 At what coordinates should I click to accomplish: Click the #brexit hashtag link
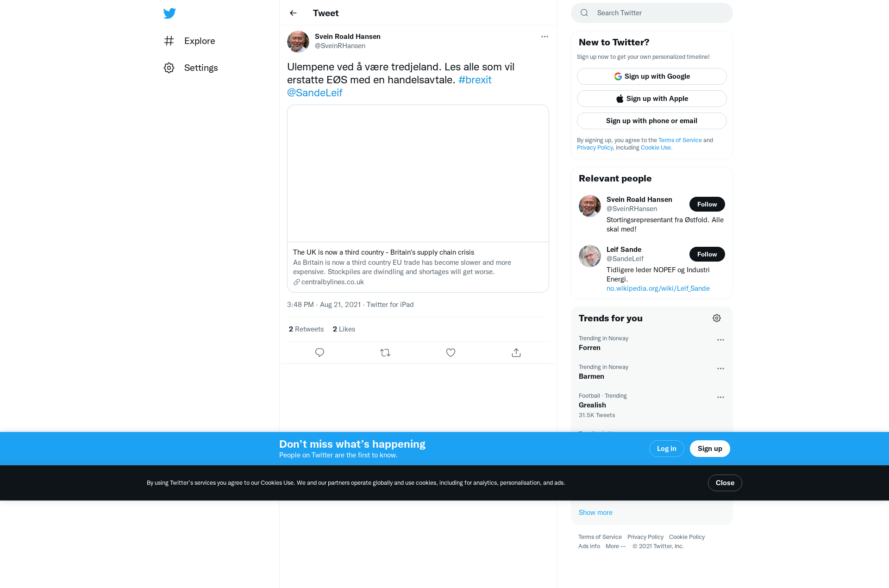(x=475, y=80)
